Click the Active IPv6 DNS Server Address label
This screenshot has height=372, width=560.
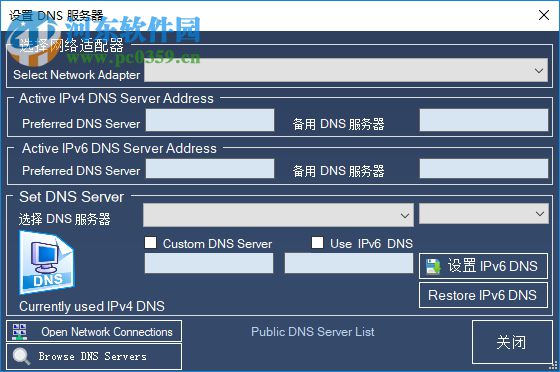tap(119, 149)
